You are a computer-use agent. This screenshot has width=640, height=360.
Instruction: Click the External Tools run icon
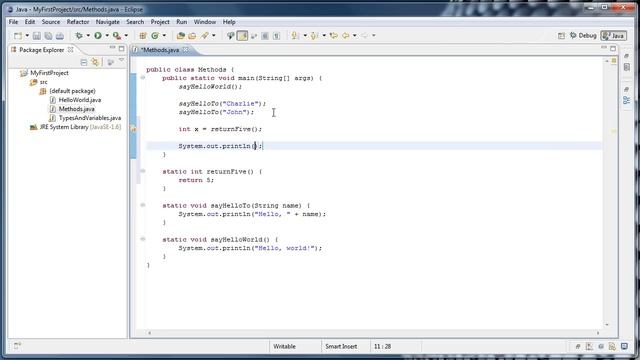point(117,36)
